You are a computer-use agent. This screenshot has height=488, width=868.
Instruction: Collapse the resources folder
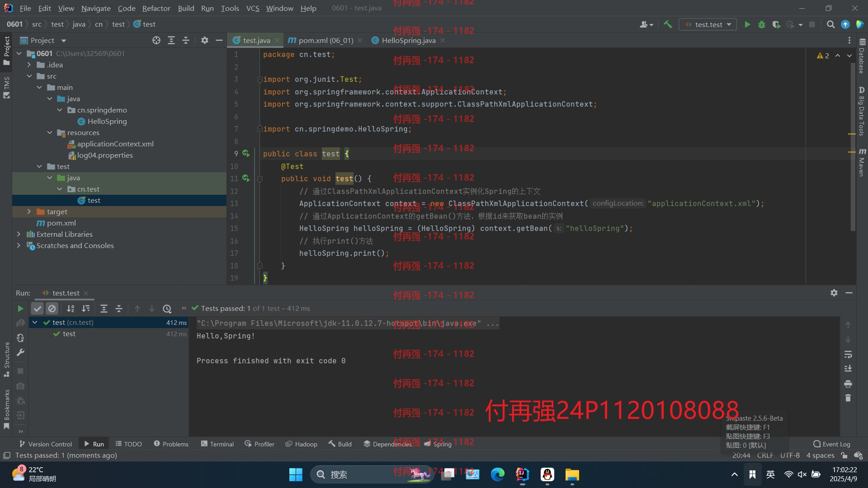click(x=49, y=132)
